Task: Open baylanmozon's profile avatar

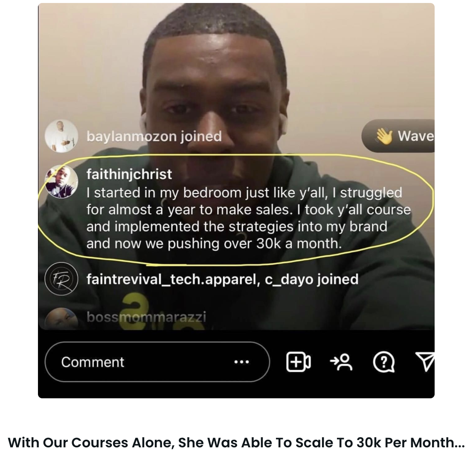Action: click(61, 136)
